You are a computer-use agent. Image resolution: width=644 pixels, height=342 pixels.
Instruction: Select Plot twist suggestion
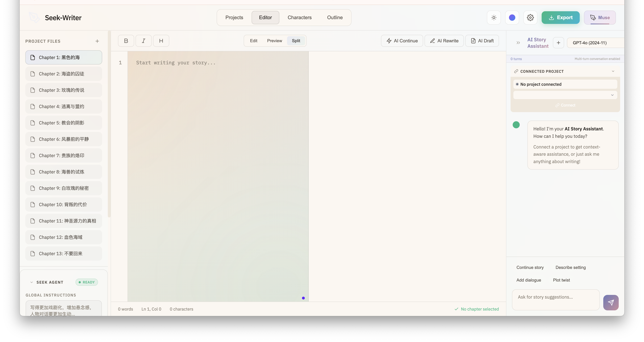tap(561, 280)
